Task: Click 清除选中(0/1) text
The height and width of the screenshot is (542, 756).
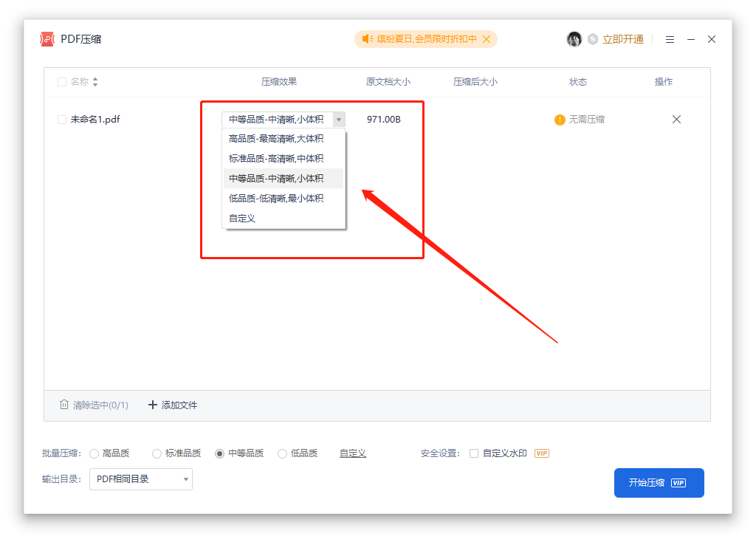Action: pyautogui.click(x=100, y=405)
